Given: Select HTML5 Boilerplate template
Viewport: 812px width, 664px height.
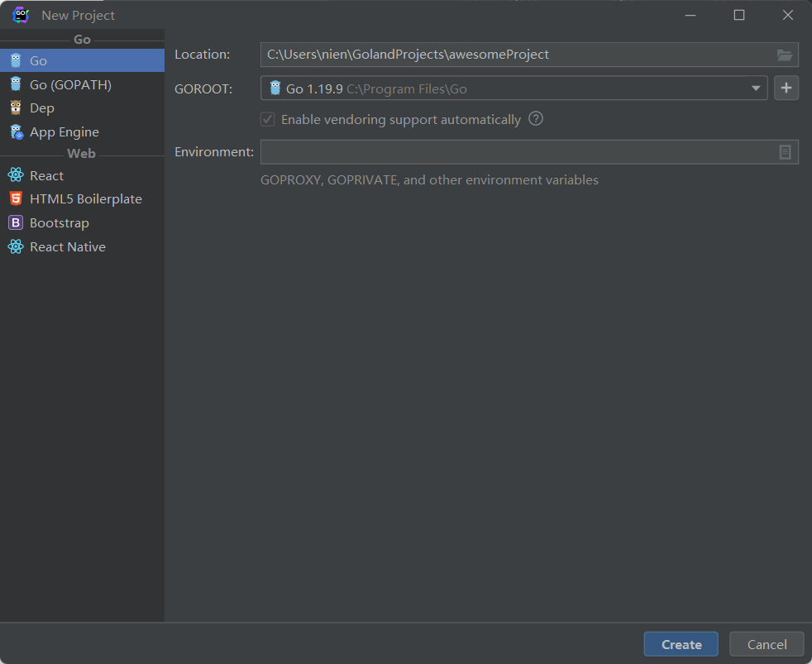Looking at the screenshot, I should pyautogui.click(x=82, y=199).
